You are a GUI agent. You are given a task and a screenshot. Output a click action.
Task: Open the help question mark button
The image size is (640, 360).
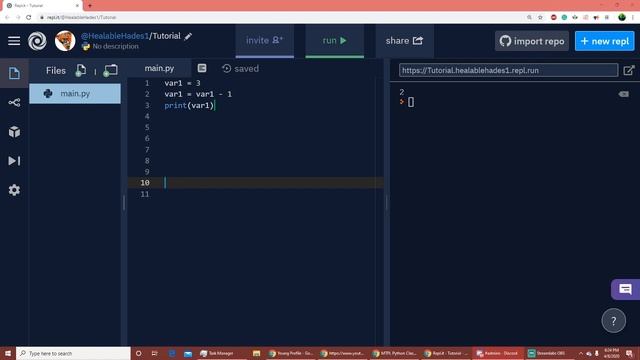point(613,321)
